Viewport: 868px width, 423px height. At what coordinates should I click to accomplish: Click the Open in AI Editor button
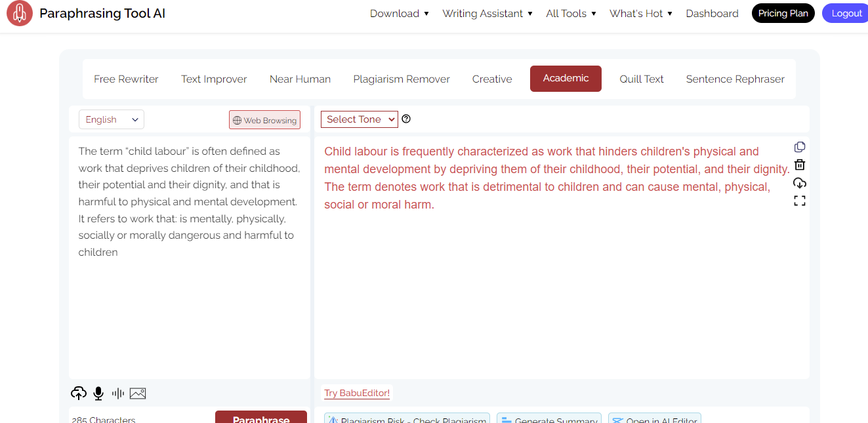click(654, 418)
